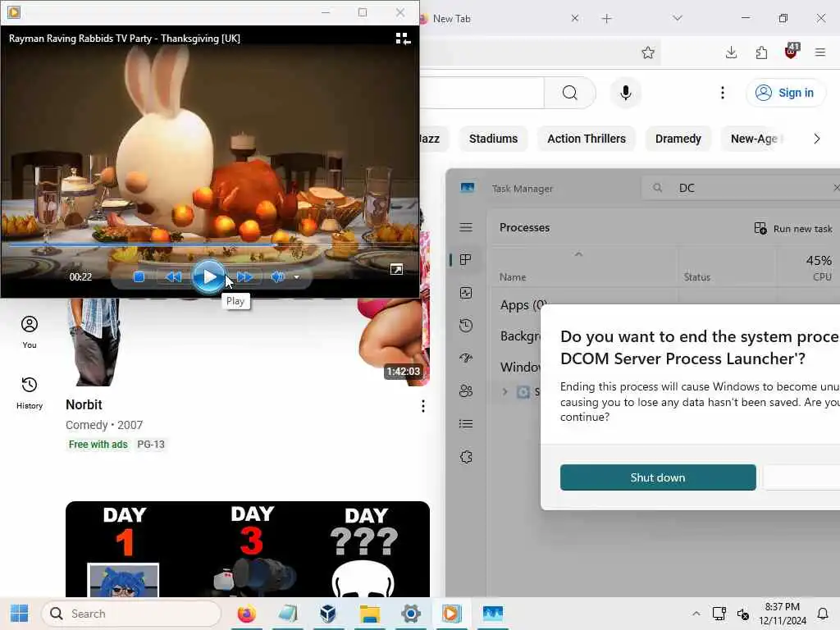The width and height of the screenshot is (840, 630).
Task: Open the Firefox extensions puzzle icon
Action: pos(761,52)
